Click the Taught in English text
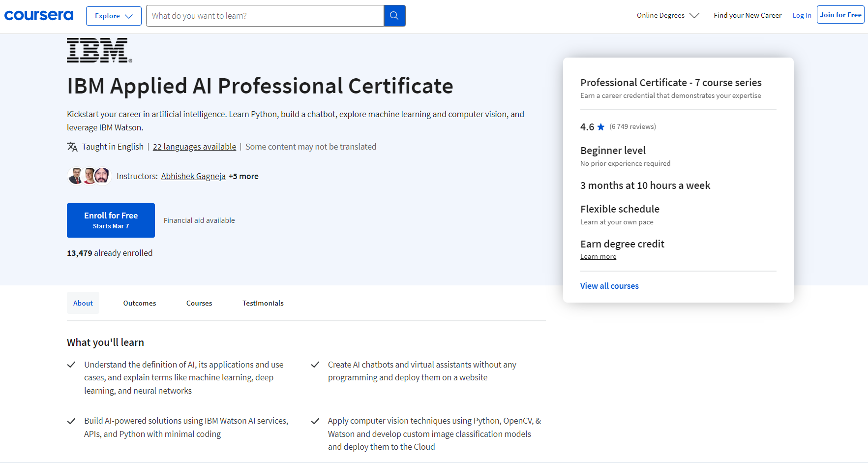Image resolution: width=868 pixels, height=463 pixels. tap(113, 147)
